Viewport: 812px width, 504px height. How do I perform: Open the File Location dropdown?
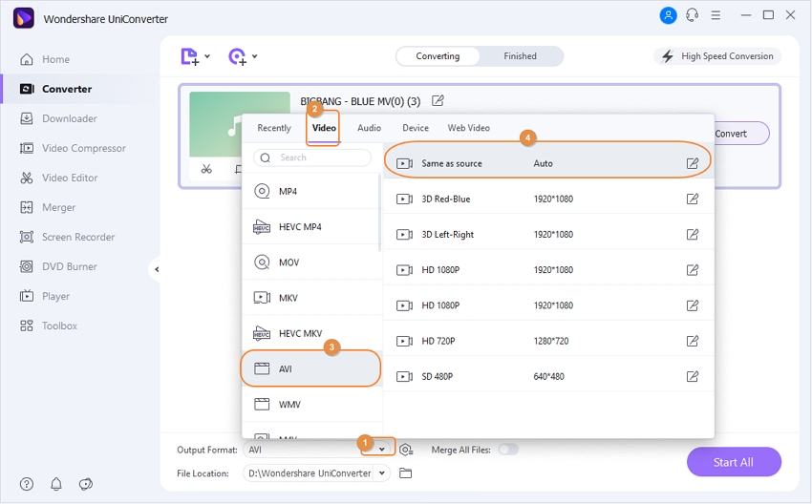tap(381, 473)
